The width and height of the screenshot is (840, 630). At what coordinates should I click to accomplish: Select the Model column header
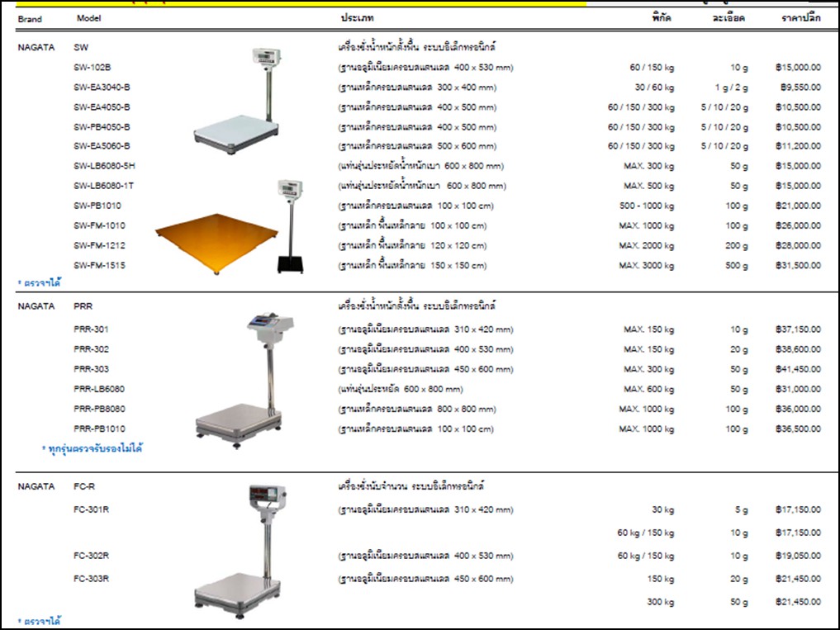88,18
